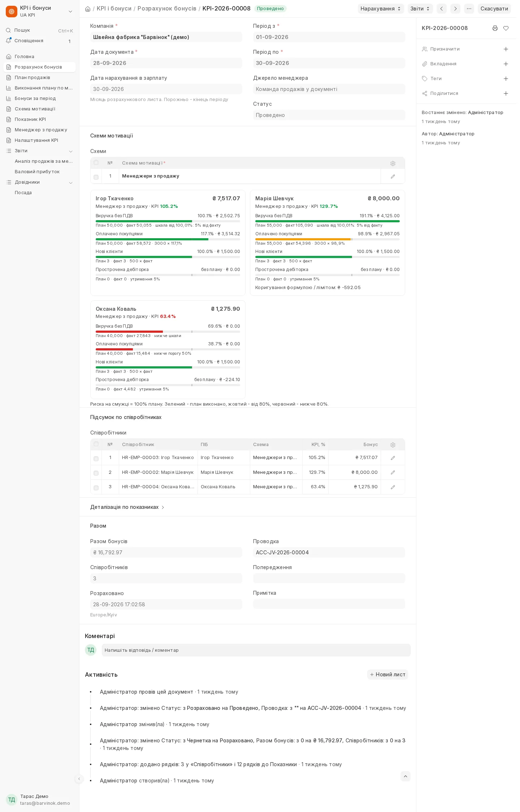
Task: Check row for Ігор Ткаченко
Action: coord(96,459)
